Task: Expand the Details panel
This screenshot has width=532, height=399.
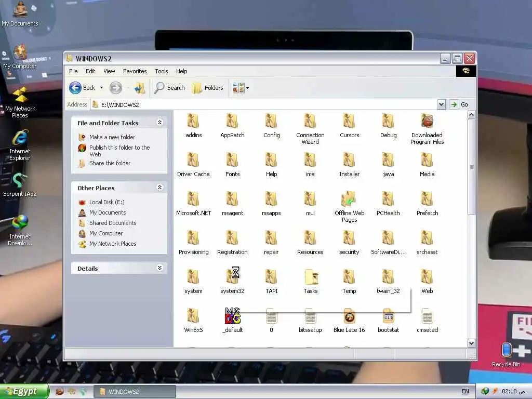Action: [160, 268]
